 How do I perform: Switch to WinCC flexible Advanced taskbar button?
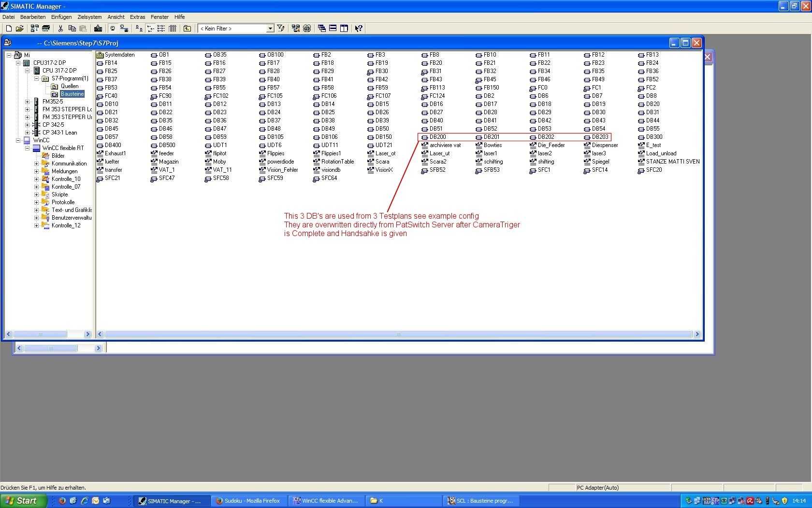326,501
